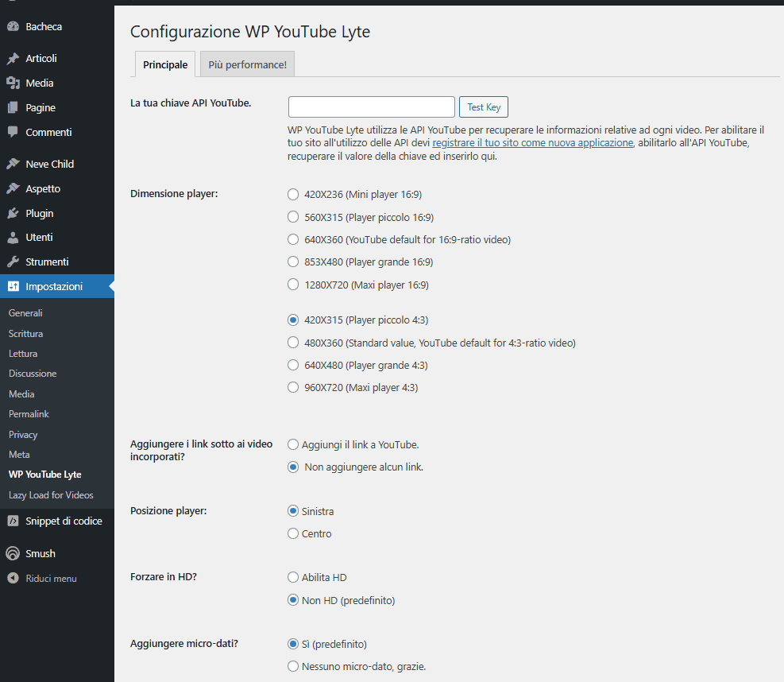Click the Aspetto paintbrush icon
This screenshot has height=682, width=784.
[x=13, y=188]
